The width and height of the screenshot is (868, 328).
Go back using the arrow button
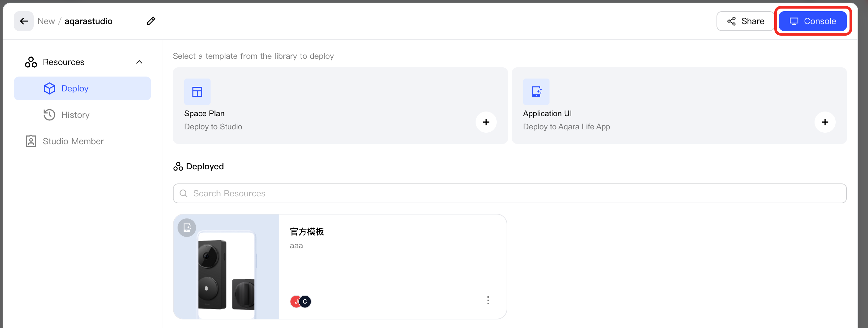pyautogui.click(x=23, y=21)
